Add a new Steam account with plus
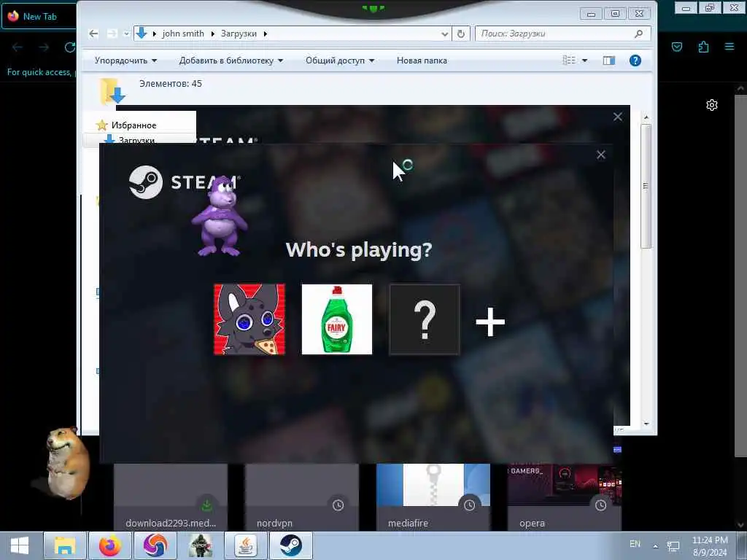 pos(490,322)
